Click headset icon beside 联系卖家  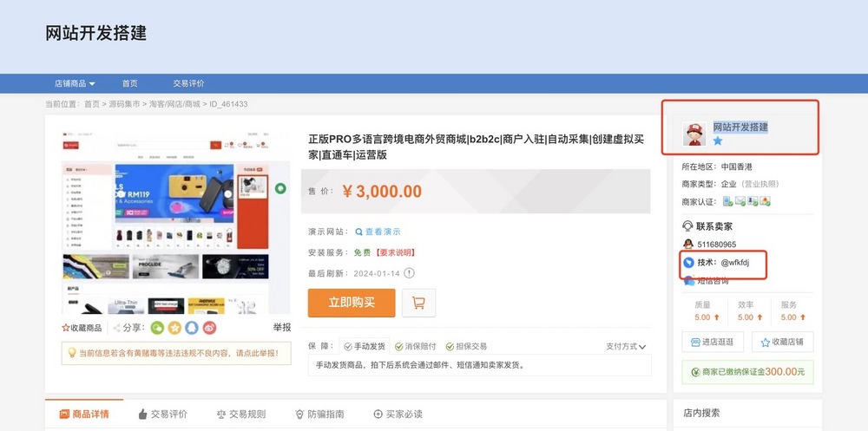687,225
